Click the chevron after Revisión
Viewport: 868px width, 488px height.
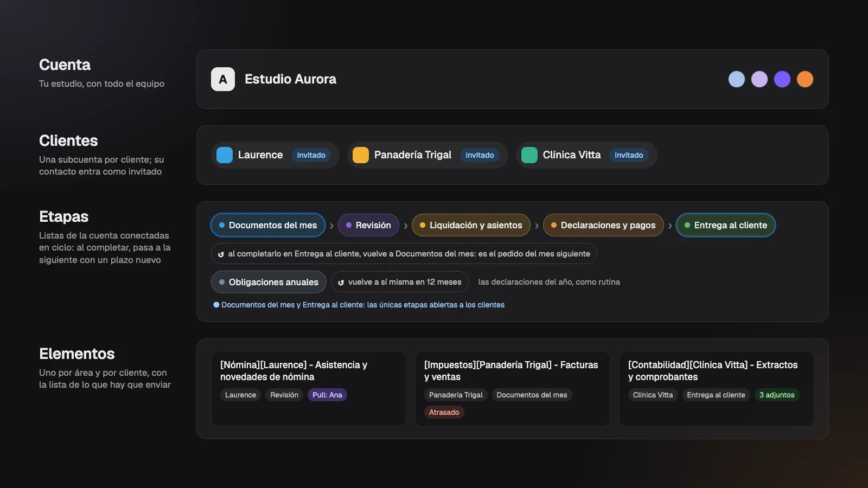pos(405,226)
